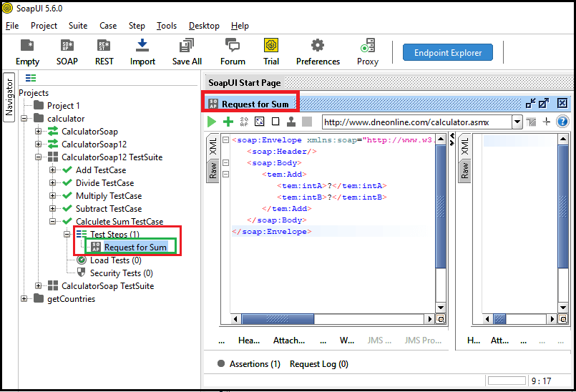Click the magnifier icon under request XML editor
This screenshot has height=392, width=576.
(x=441, y=319)
